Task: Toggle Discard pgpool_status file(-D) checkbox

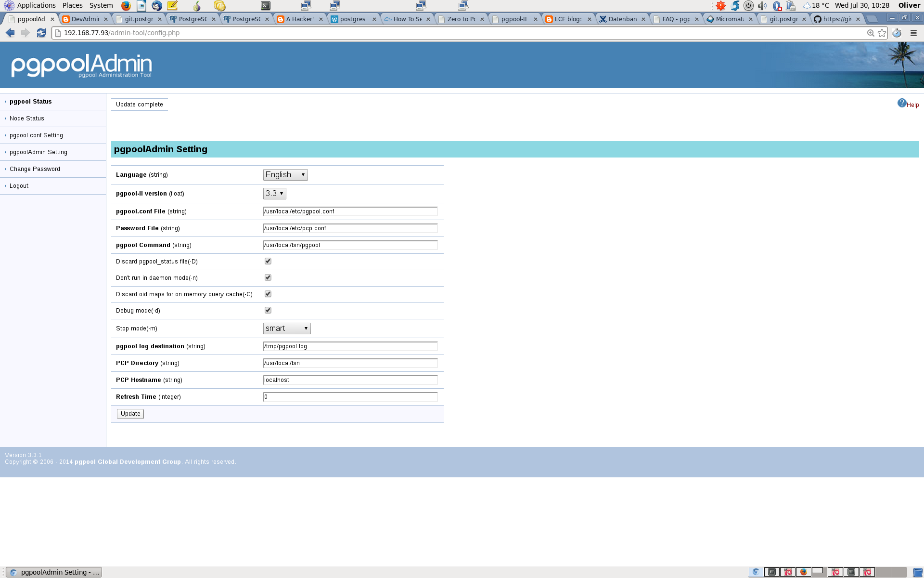Action: (x=268, y=261)
